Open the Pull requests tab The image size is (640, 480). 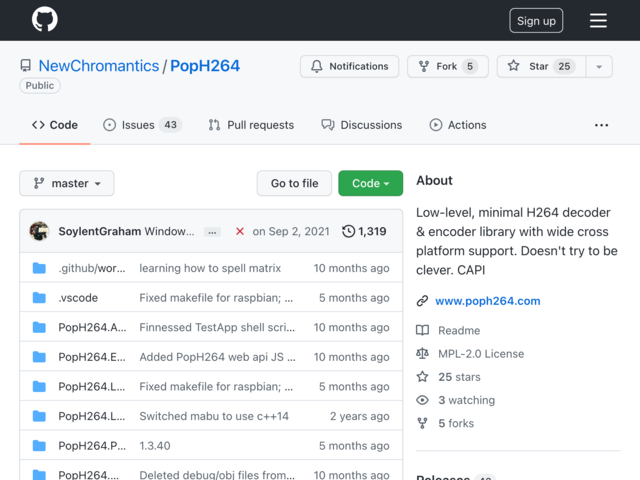pyautogui.click(x=251, y=125)
